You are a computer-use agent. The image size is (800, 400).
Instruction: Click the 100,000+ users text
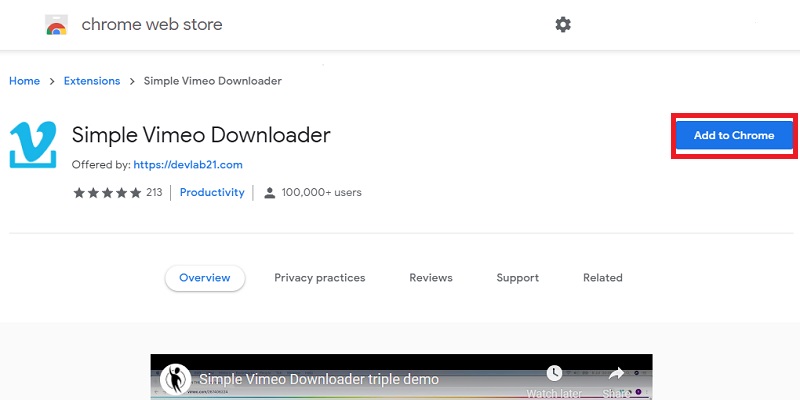321,192
